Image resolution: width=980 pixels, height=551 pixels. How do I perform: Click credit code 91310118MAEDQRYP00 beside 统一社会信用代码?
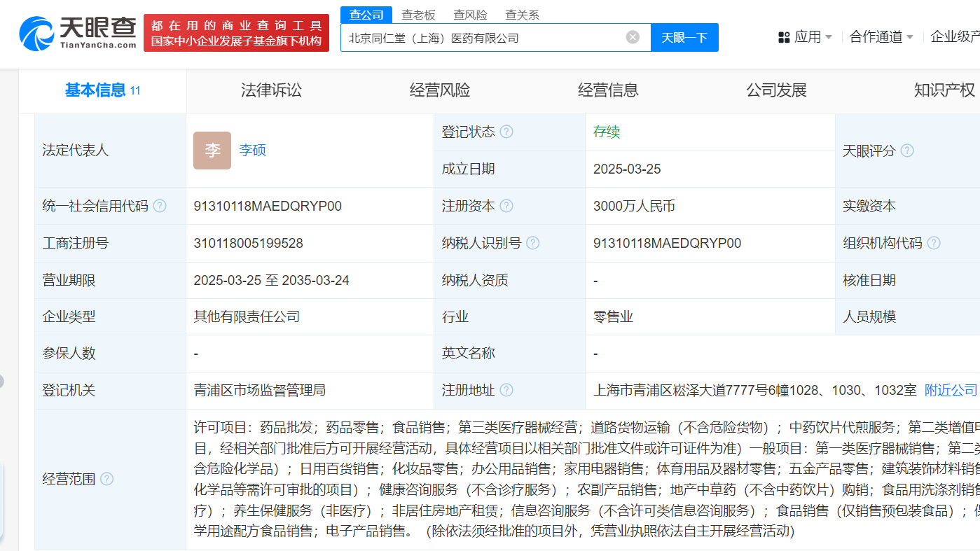pyautogui.click(x=268, y=206)
